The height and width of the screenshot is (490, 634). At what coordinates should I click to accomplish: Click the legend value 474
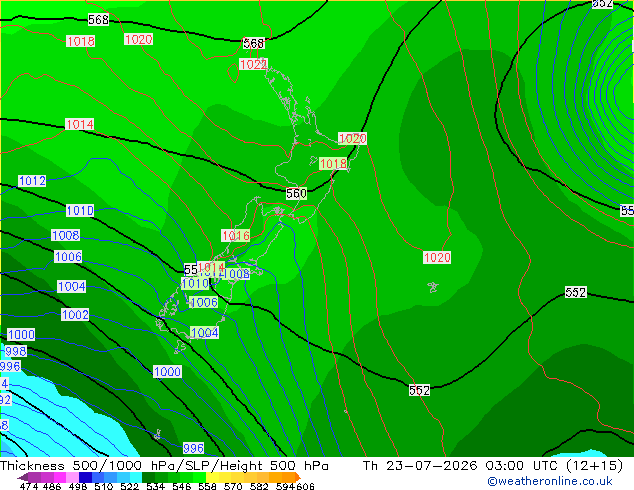tap(29, 486)
